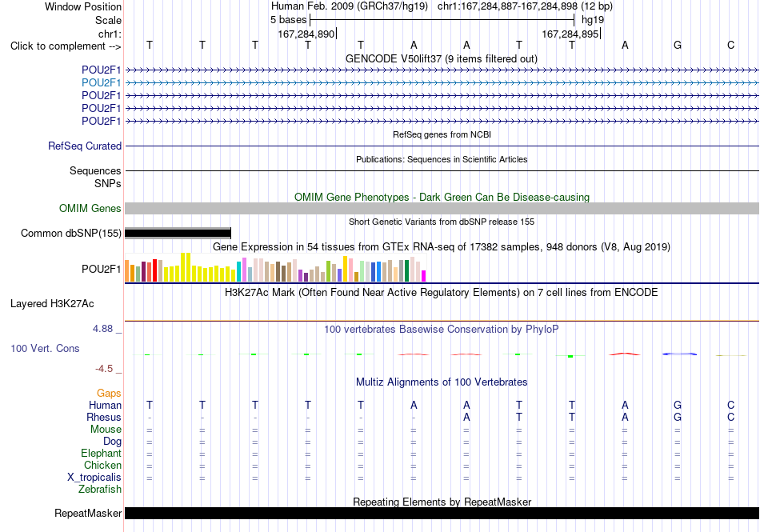Open the Common dbSNP(155) track label
This screenshot has width=760, height=532.
[x=71, y=233]
